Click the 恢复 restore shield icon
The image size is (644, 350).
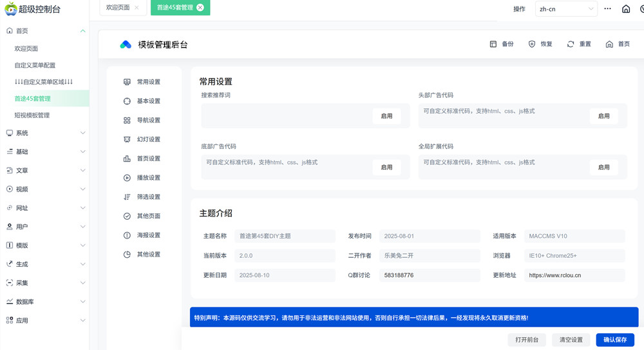point(532,44)
